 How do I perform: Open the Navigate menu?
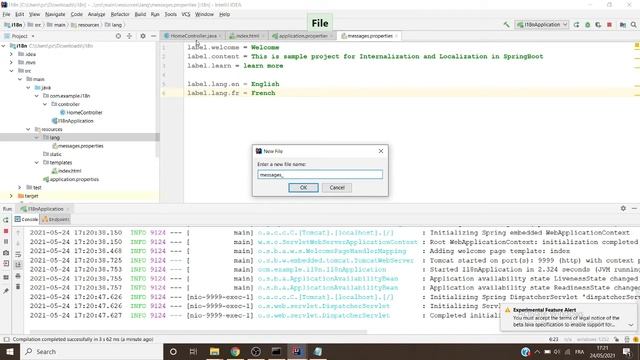55,14
